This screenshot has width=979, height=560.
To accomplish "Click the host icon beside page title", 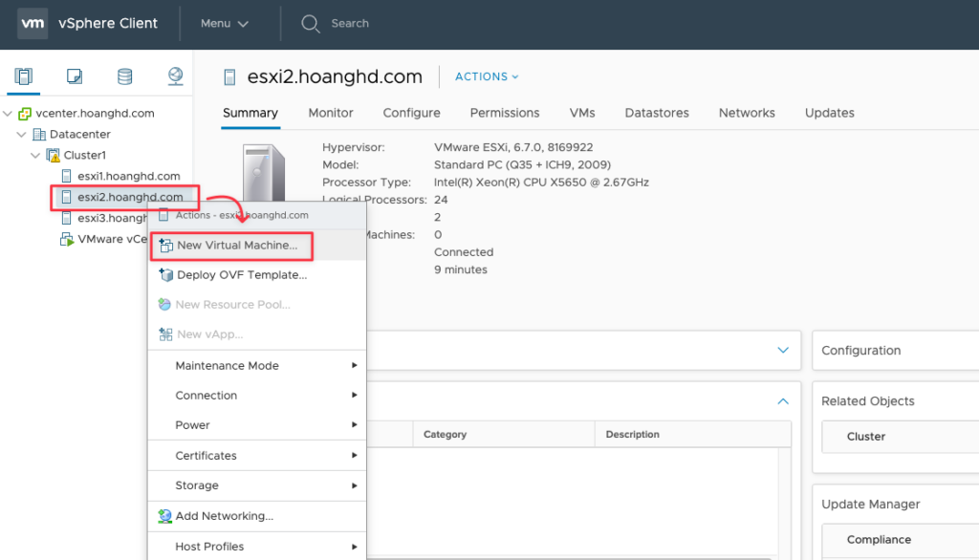I will point(229,77).
